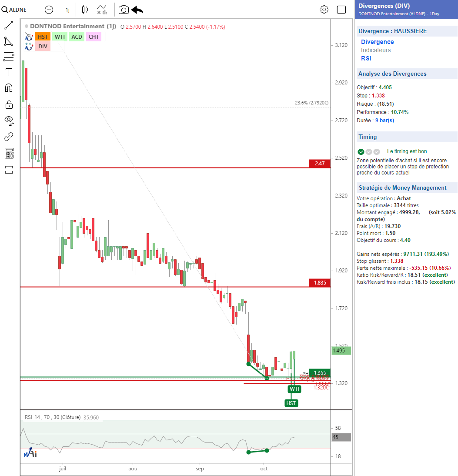Select the polygon shape drawing tool
The width and height of the screenshot is (458, 476).
coord(9,41)
